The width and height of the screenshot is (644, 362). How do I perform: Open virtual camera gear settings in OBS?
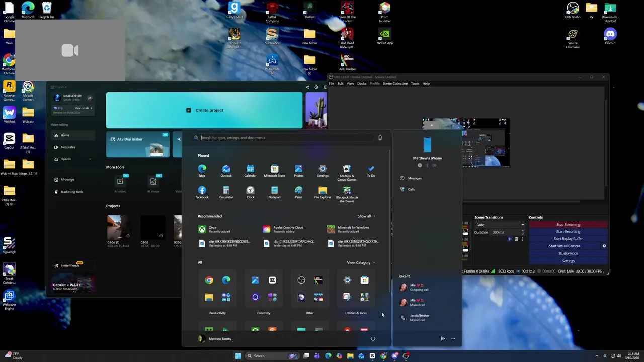(x=604, y=246)
